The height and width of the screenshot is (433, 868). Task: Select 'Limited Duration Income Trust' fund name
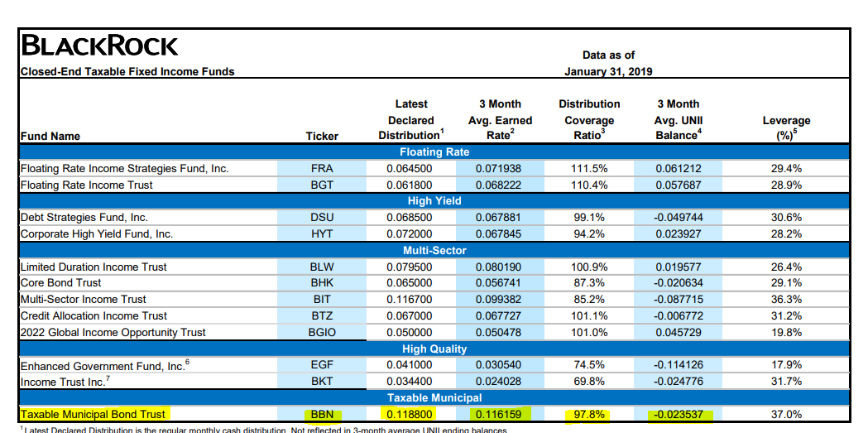(x=94, y=267)
